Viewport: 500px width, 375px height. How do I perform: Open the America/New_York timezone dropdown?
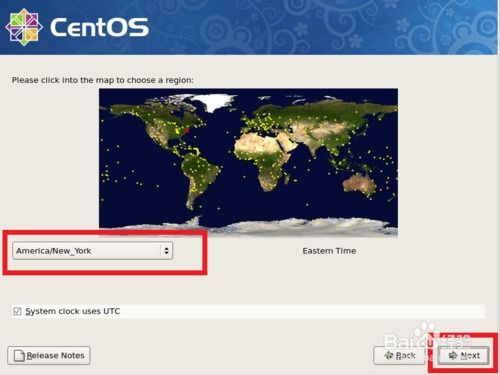[x=92, y=251]
